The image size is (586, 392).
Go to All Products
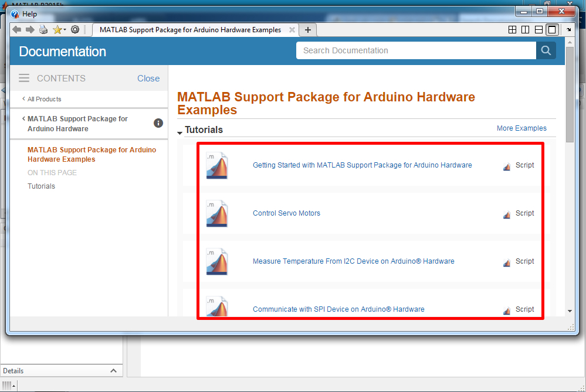pyautogui.click(x=44, y=99)
